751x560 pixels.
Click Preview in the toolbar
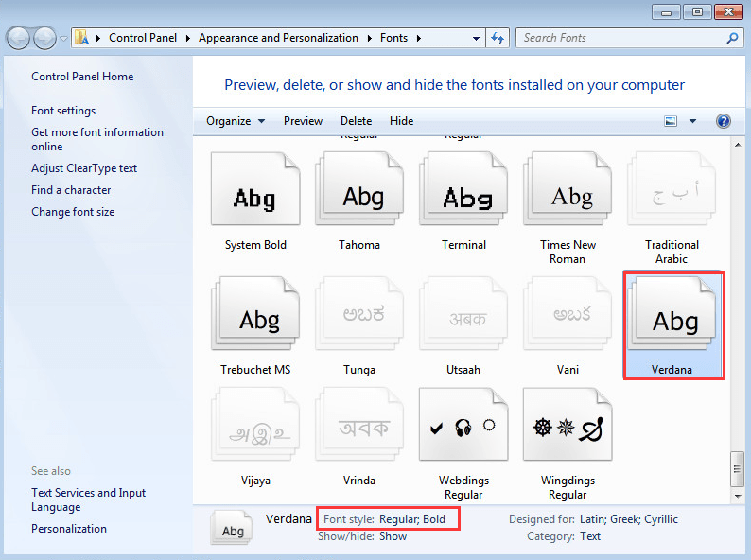click(303, 121)
